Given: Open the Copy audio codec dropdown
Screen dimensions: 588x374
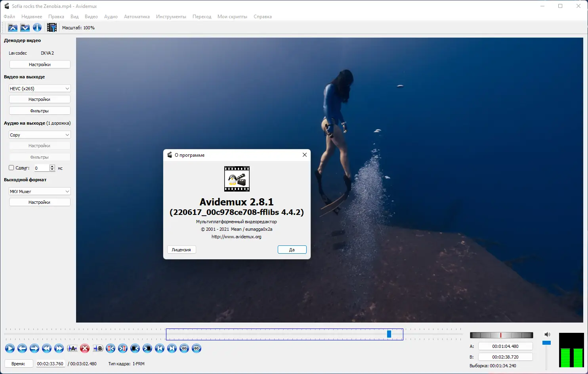Looking at the screenshot, I should pyautogui.click(x=40, y=135).
